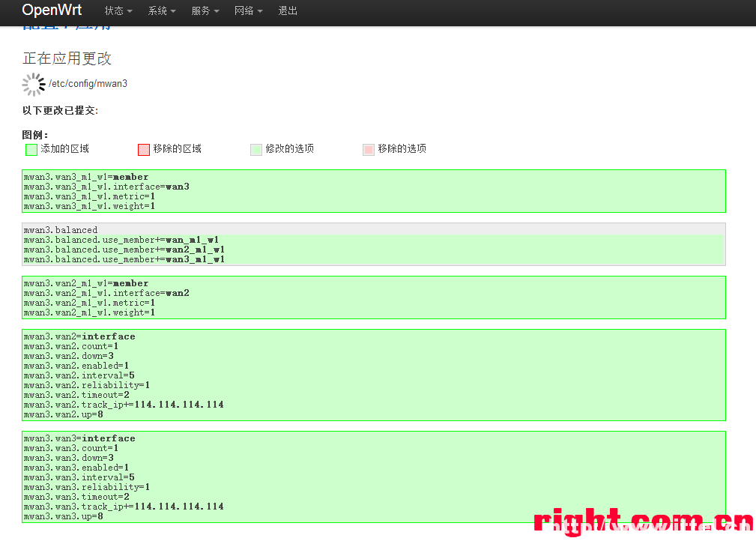Screen dimensions: 756x541
Task: Click the loading spinner icon
Action: [x=34, y=85]
